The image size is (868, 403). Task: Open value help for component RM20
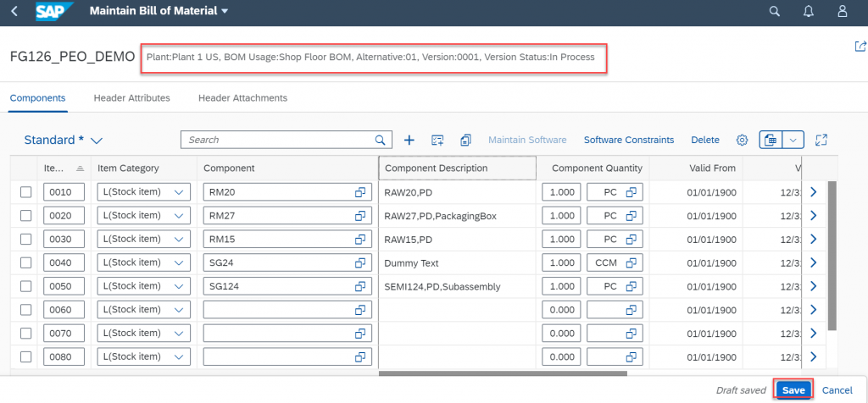(x=360, y=192)
